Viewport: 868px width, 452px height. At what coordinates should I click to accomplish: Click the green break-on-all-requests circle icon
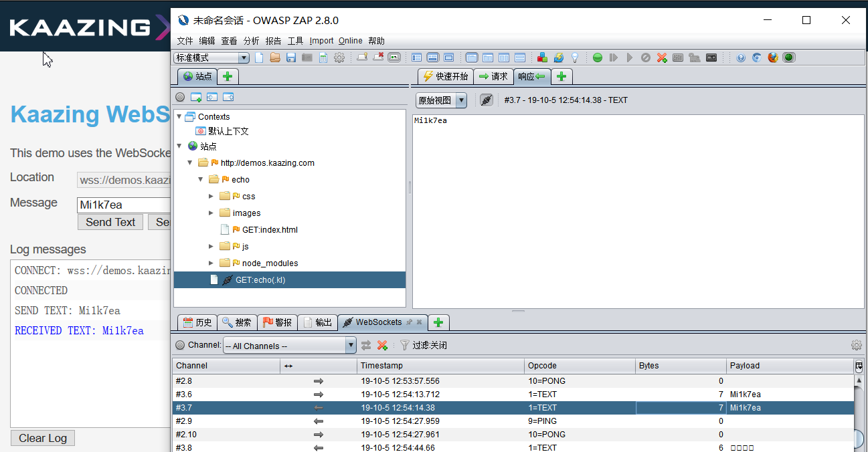(598, 58)
